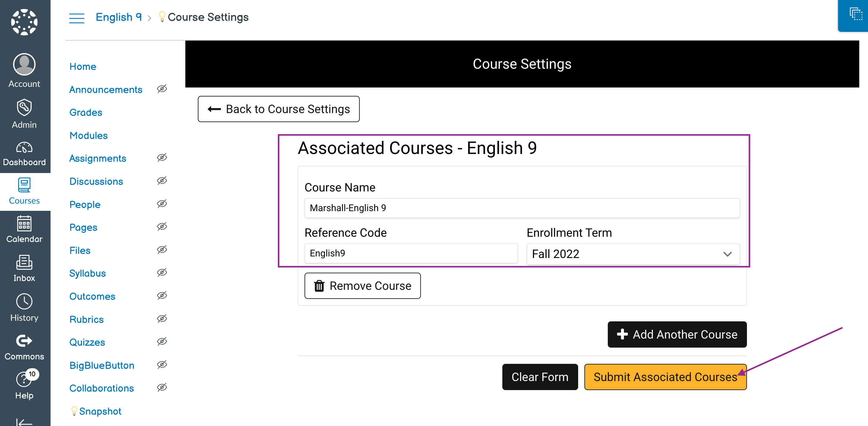Open the Commons arrow icon
This screenshot has width=868, height=426.
[24, 341]
